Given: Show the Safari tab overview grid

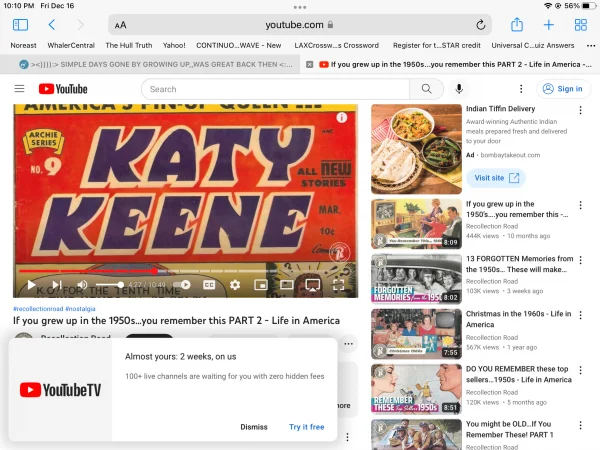Looking at the screenshot, I should coord(580,25).
